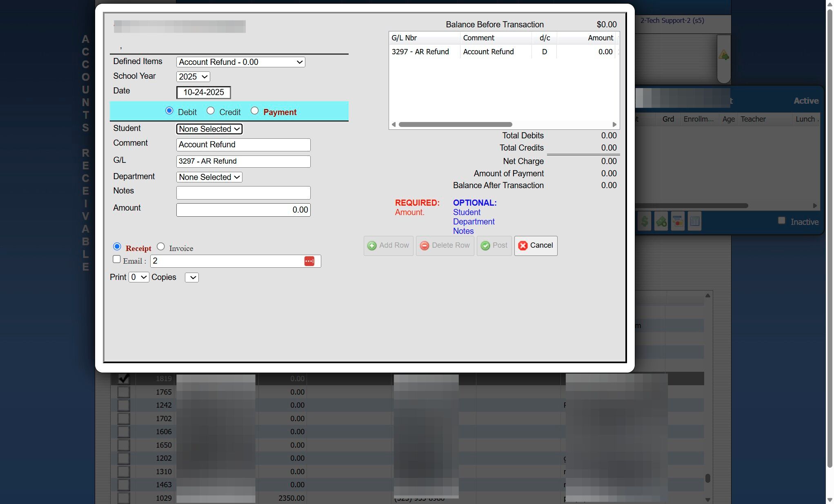Click the red email options icon
Screen dimensions: 834x504
pyautogui.click(x=309, y=261)
